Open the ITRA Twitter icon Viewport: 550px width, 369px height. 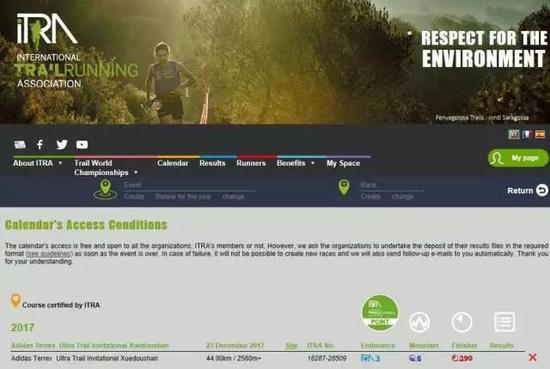pos(62,144)
